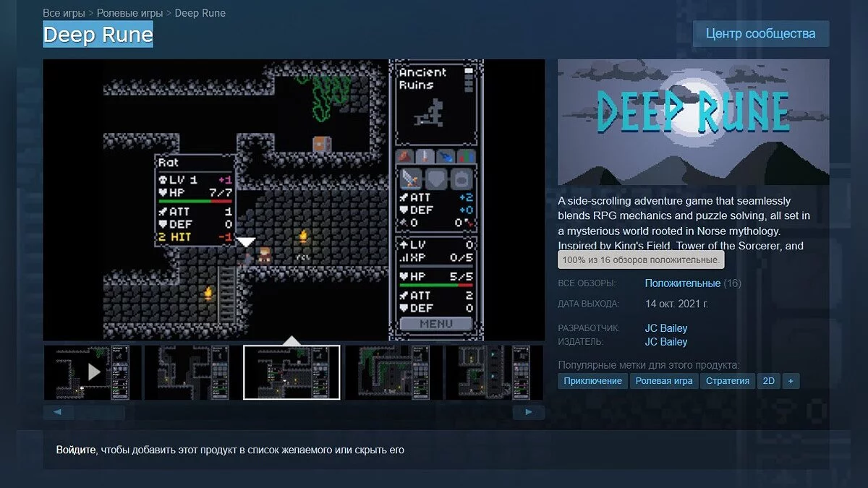
Task: Click the 'Deep Rune' breadcrumb link
Action: click(x=200, y=13)
